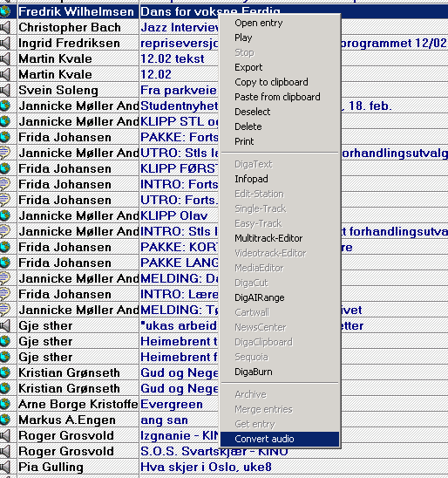Click globe icon on 'KLIPP FØRST' row

coord(5,168)
